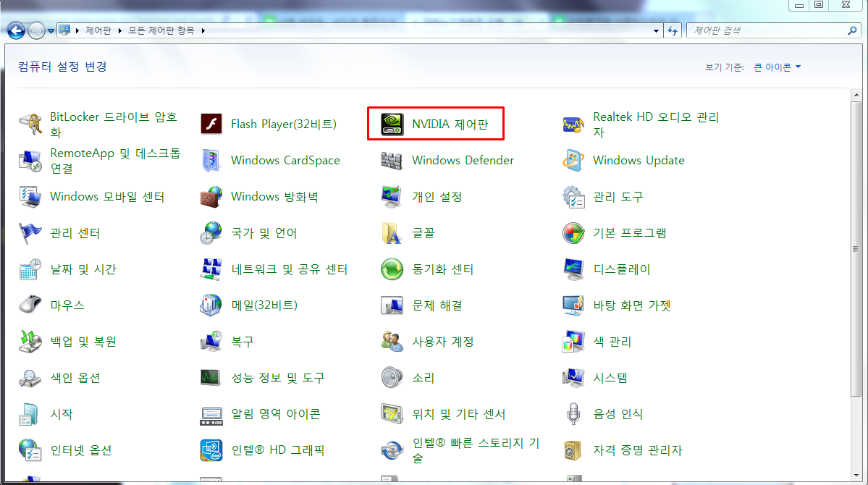This screenshot has width=868, height=485.
Task: Open the 색인 옵션 magnifier icon
Action: pos(30,378)
